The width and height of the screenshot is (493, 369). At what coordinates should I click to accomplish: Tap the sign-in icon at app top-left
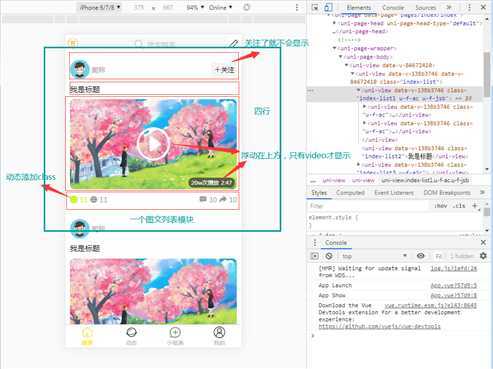73,43
